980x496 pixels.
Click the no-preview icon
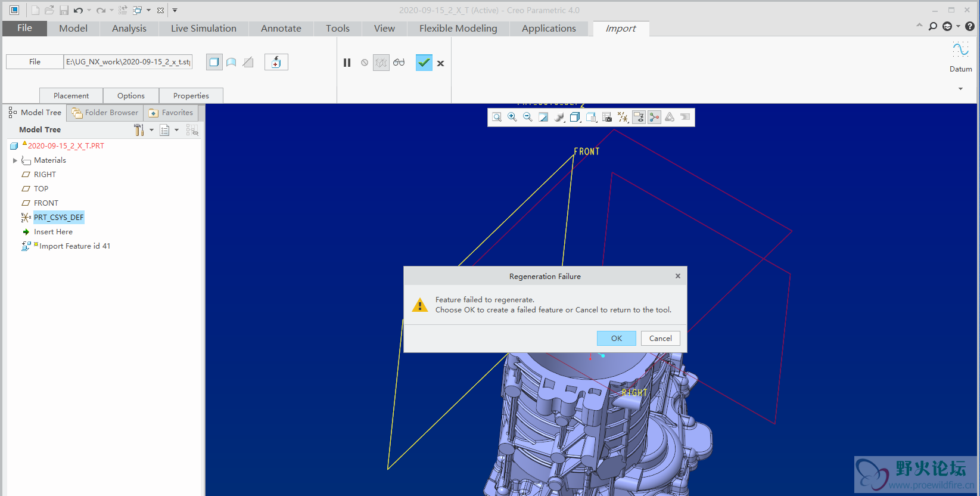[365, 63]
